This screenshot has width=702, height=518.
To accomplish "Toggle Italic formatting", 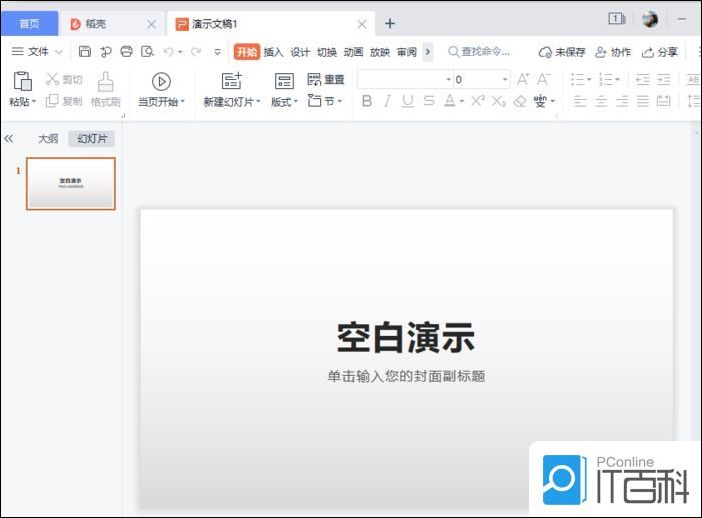I will 387,101.
